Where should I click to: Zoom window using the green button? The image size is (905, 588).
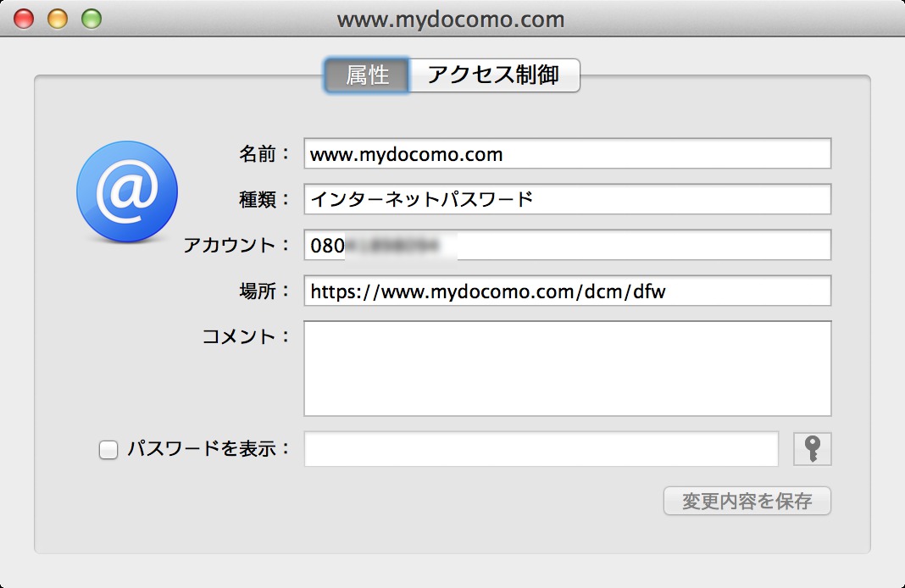pos(92,19)
